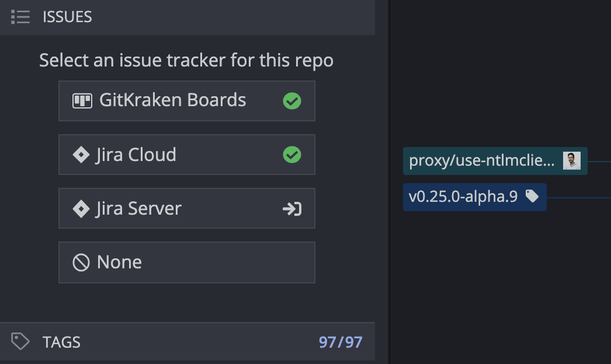This screenshot has height=364, width=611.
Task: Click the green checkmark on Jira Cloud
Action: click(291, 155)
